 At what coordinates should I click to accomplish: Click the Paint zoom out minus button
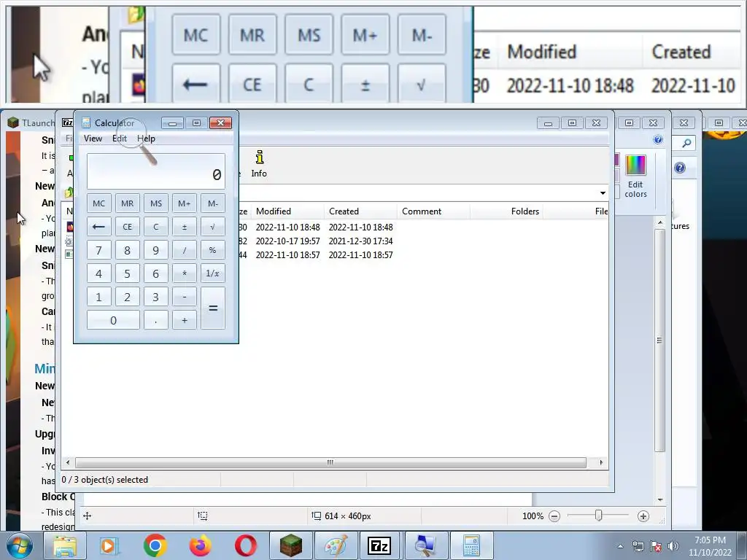(x=554, y=516)
